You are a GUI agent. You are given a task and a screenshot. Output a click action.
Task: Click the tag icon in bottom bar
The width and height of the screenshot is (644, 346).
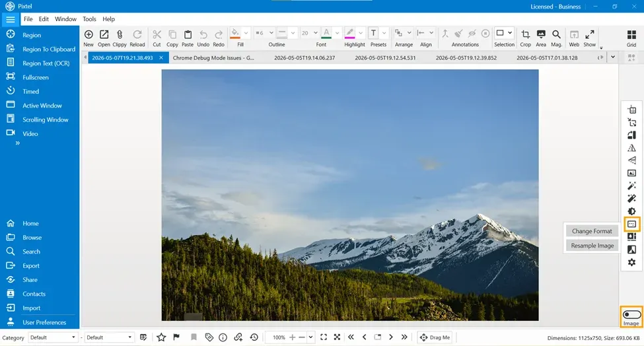209,337
